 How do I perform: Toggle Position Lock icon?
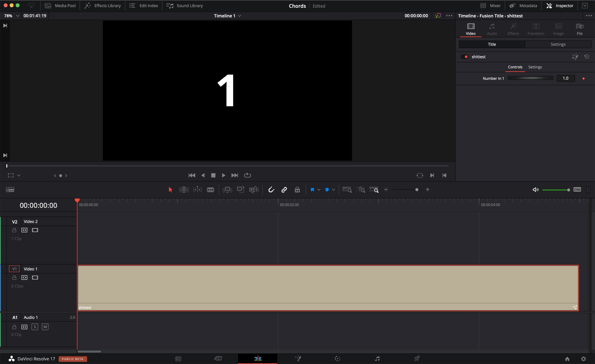coord(297,190)
